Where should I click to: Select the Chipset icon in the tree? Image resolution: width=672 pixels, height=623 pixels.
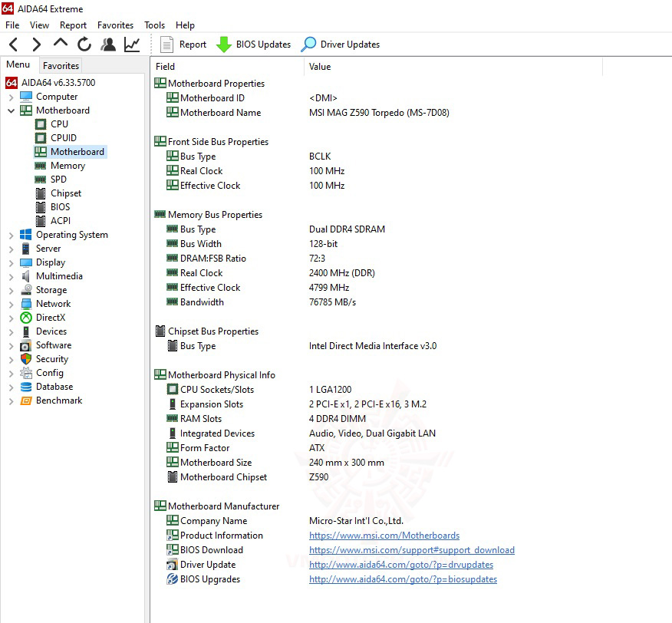[41, 193]
